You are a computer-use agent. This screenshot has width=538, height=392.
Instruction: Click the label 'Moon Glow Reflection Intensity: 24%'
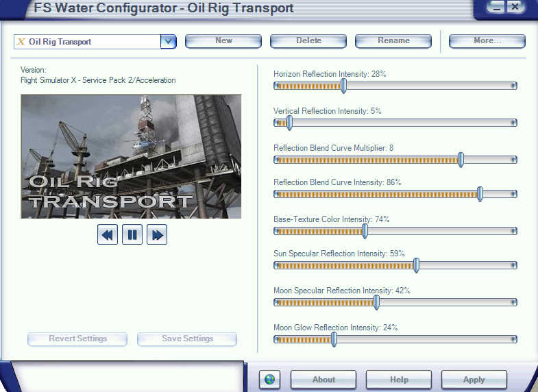[x=336, y=328]
